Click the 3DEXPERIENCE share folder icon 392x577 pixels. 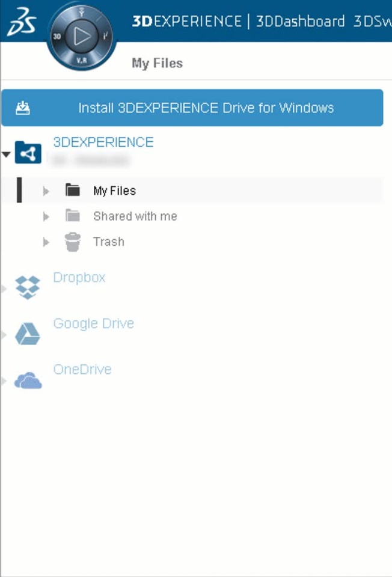pyautogui.click(x=28, y=152)
